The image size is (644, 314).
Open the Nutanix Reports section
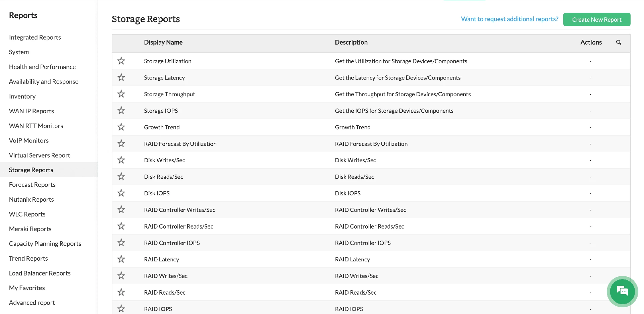tap(31, 199)
